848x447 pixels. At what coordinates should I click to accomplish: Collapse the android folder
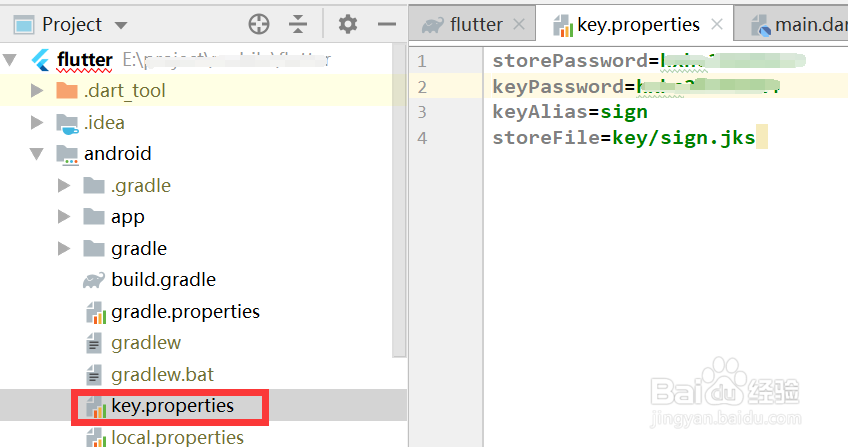point(38,154)
